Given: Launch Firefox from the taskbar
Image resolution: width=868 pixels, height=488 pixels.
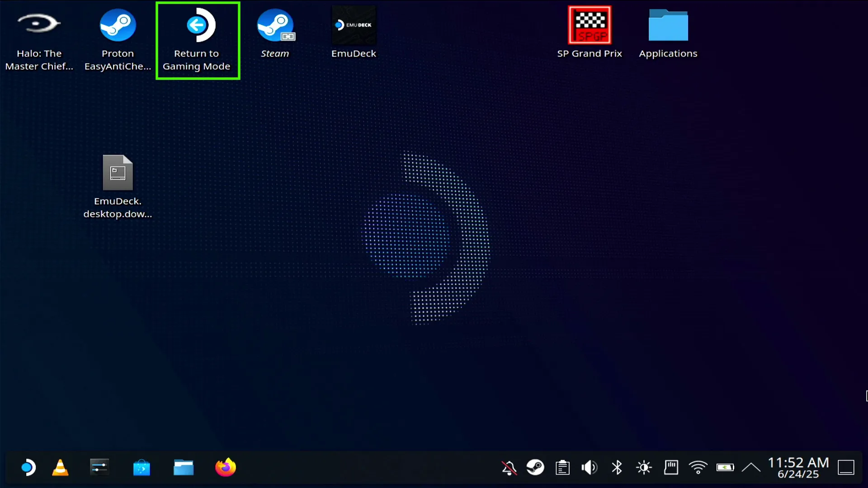Looking at the screenshot, I should tap(226, 467).
